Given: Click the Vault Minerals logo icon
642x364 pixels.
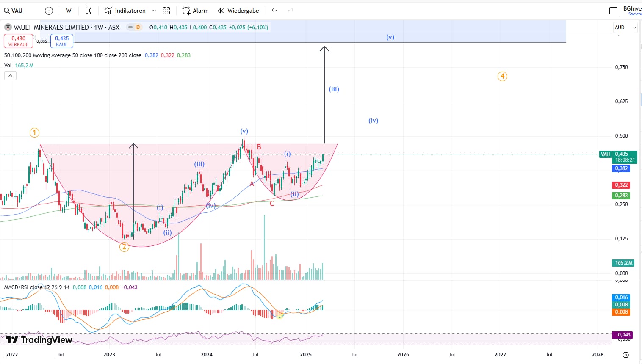Looking at the screenshot, I should point(8,28).
